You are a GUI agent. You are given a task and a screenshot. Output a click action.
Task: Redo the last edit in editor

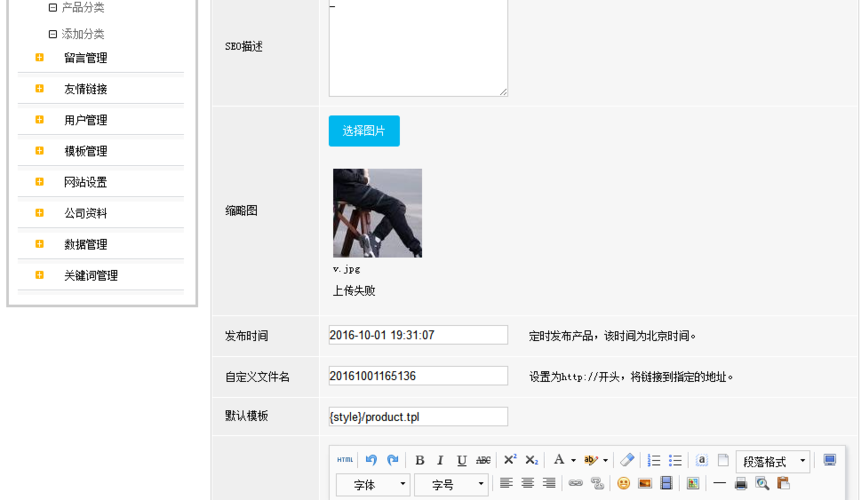click(393, 460)
